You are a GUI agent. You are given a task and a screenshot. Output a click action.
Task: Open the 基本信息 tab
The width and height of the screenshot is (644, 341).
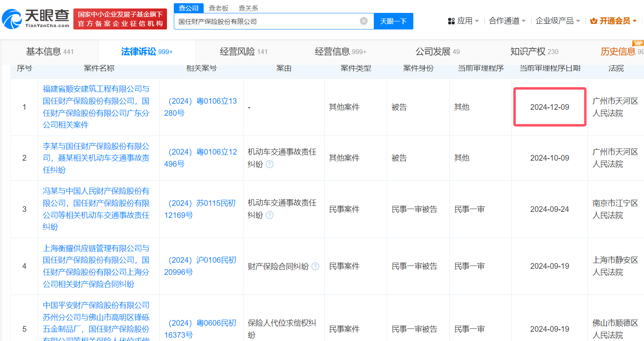(50, 52)
